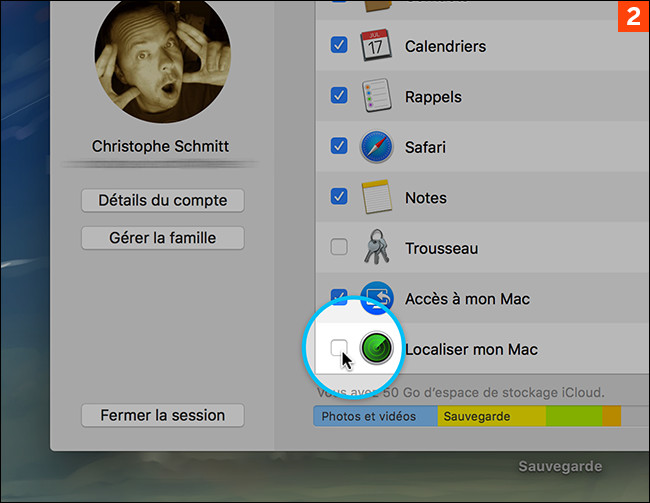Select the yellow Sauvegarde storage segment
650x503 pixels.
pyautogui.click(x=490, y=416)
